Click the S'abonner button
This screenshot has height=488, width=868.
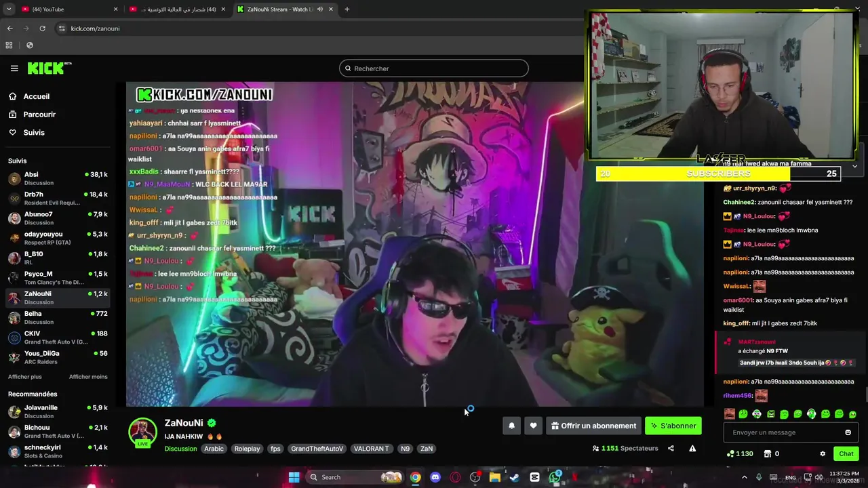673,426
